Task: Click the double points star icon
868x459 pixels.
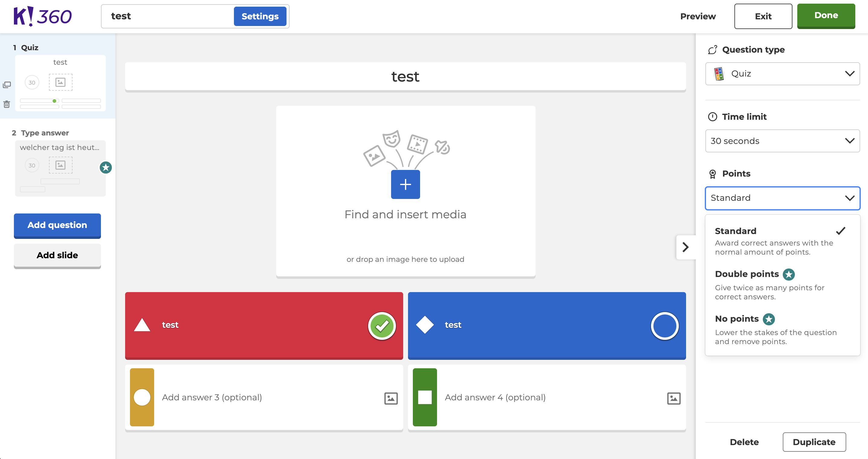Action: [789, 274]
